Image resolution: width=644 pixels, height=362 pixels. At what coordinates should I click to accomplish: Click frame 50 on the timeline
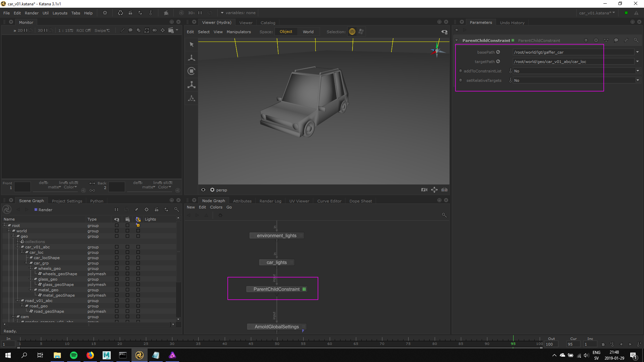pos(277,343)
